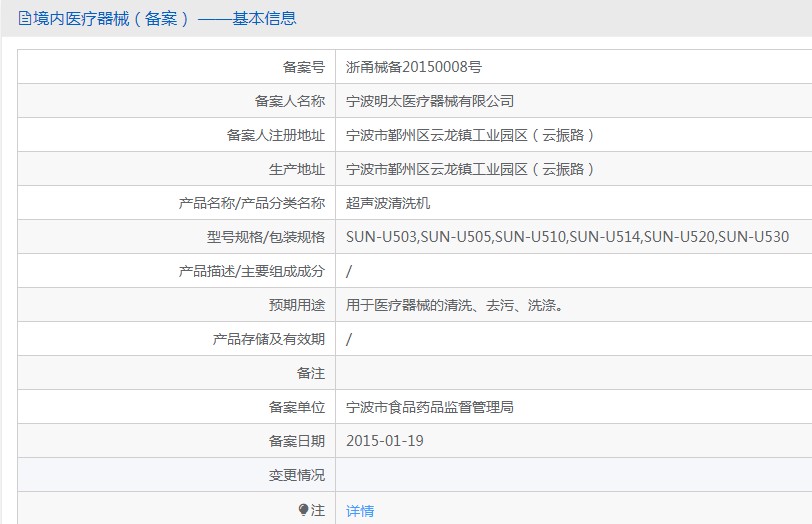
Task: Click the page heading 境内医疗器械（备案）——基本信息
Action: (165, 19)
